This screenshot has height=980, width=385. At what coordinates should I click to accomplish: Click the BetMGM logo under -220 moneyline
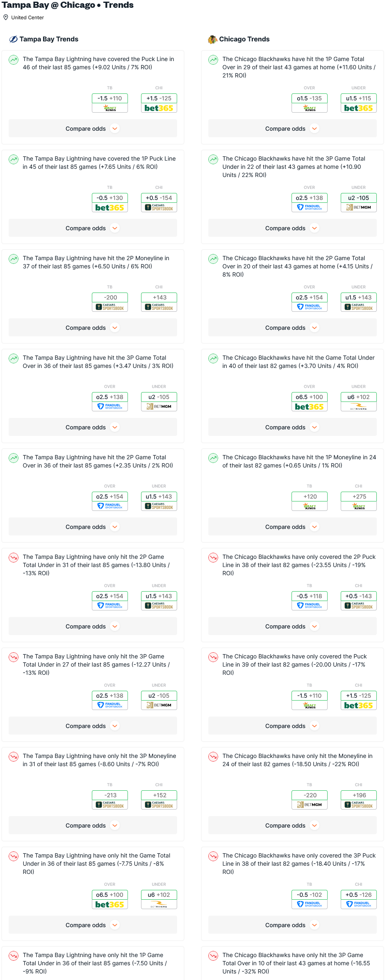click(310, 805)
